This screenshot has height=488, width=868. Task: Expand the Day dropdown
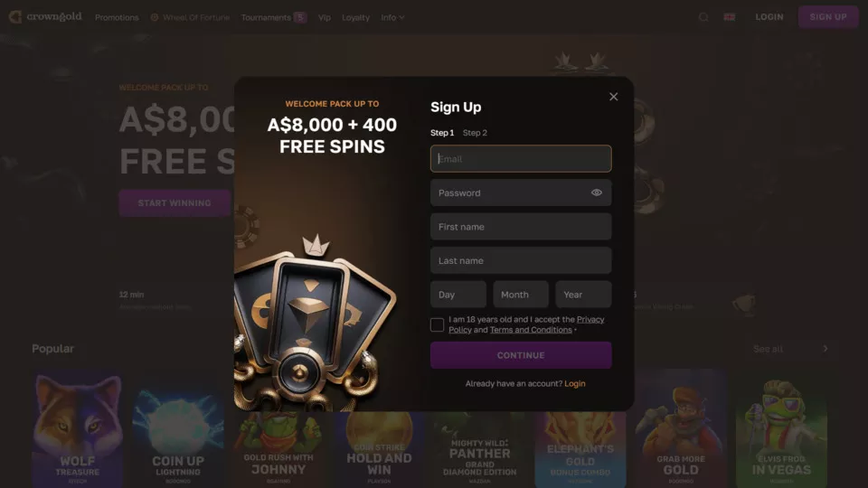pyautogui.click(x=458, y=295)
